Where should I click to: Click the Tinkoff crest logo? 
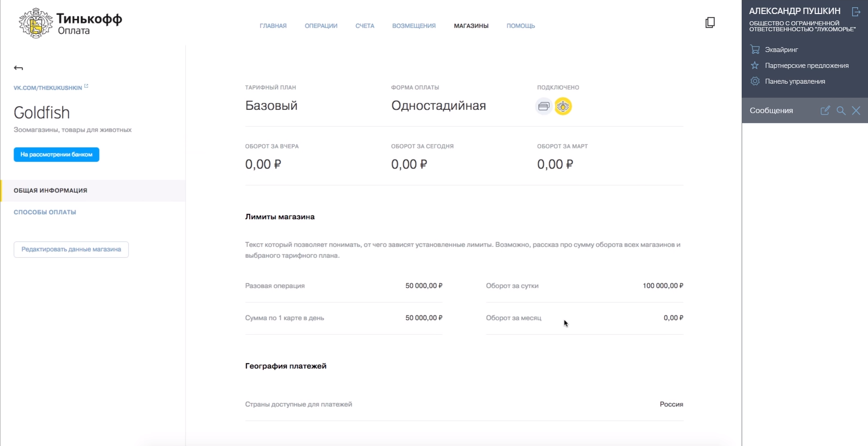click(x=36, y=23)
